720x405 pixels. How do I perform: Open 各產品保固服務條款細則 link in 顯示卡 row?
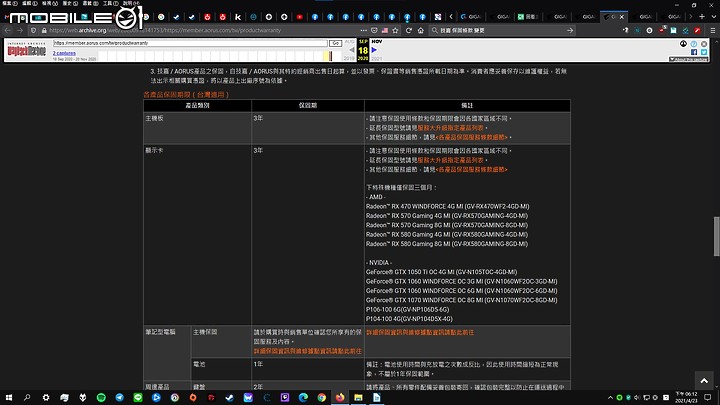[472, 169]
